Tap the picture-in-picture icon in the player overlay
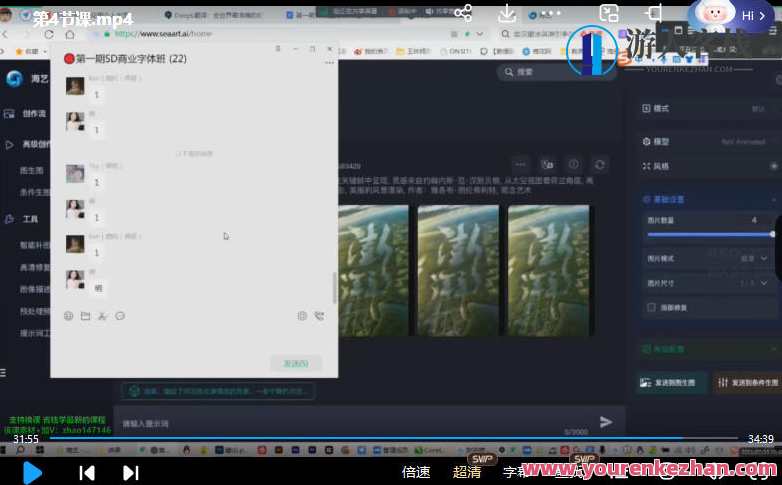Screen dimensions: 782x485 pyautogui.click(x=609, y=13)
